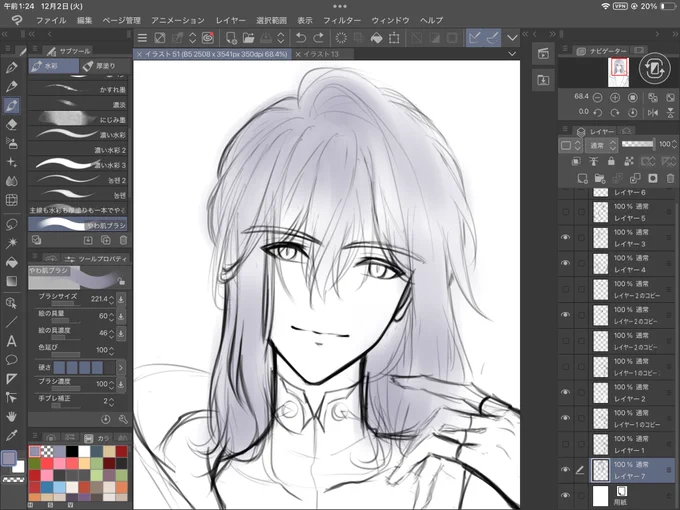Toggle snap to ruler icon in command bar

click(x=474, y=38)
